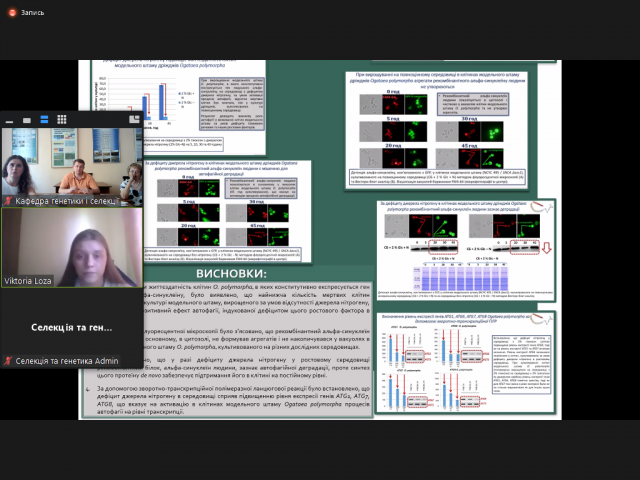Screen dimensions: 640x480
Task: Select Viktoria Loza's video tile
Action: [72, 247]
